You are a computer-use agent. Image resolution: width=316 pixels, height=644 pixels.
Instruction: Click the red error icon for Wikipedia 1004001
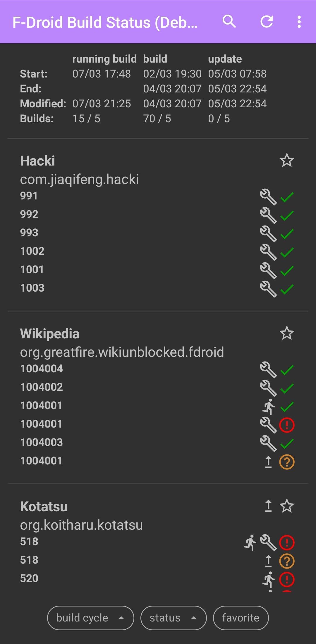pos(287,425)
